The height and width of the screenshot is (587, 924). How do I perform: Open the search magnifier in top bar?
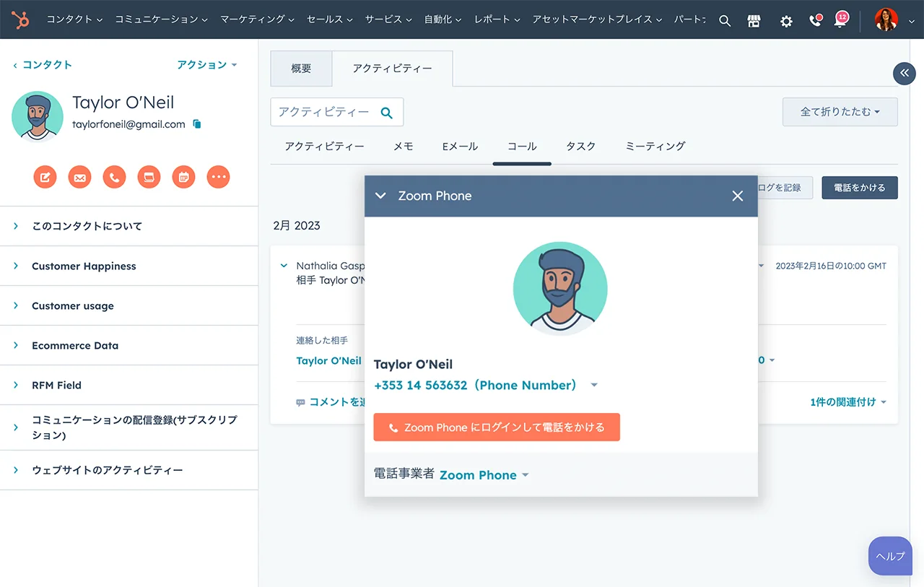tap(725, 21)
